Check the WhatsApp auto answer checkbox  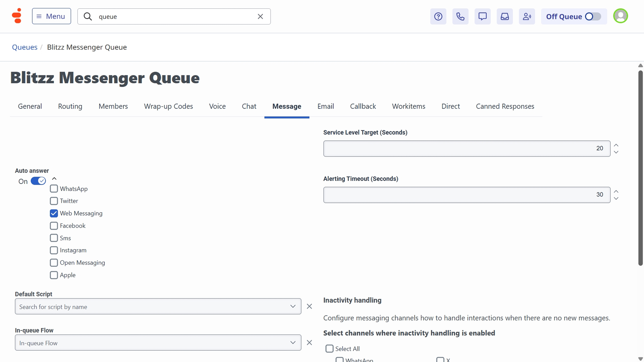pos(54,189)
